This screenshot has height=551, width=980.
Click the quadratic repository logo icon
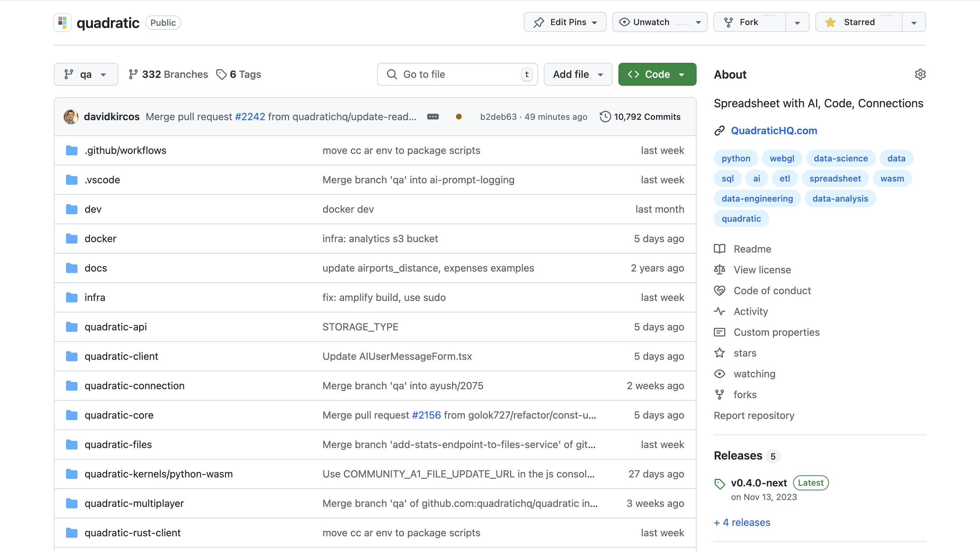pyautogui.click(x=62, y=23)
